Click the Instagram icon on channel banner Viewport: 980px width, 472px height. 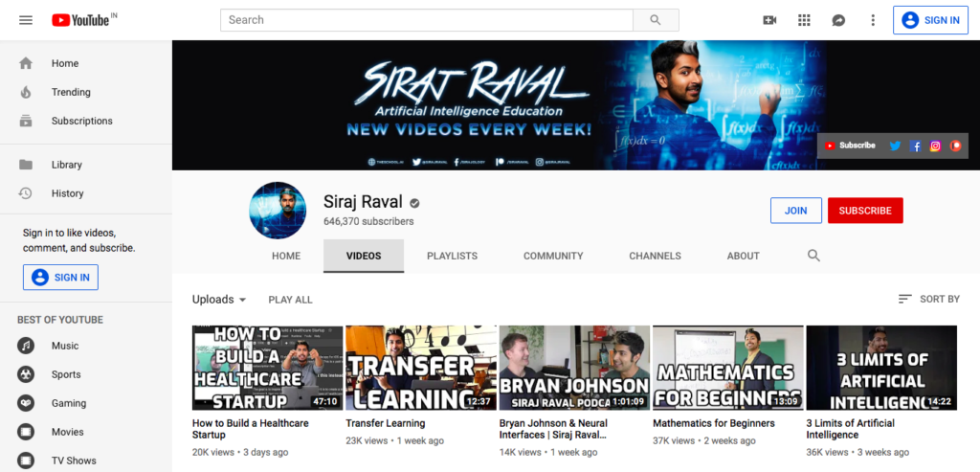coord(935,146)
